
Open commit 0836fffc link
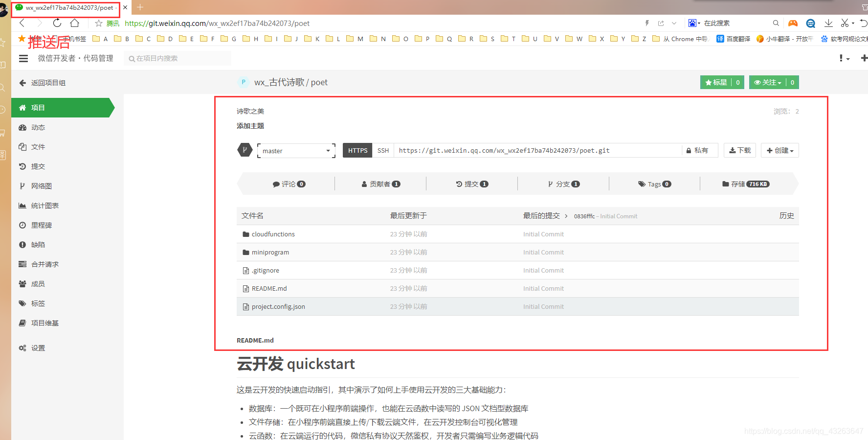coord(584,216)
